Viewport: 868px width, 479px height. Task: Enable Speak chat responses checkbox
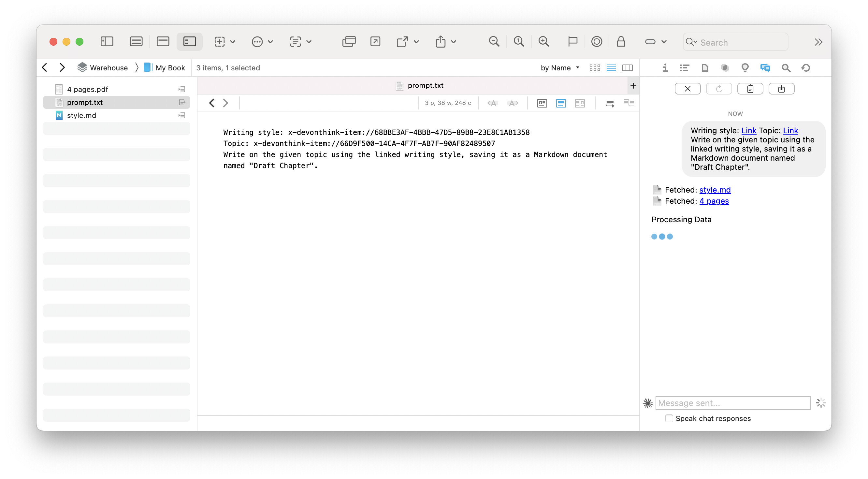click(x=669, y=418)
